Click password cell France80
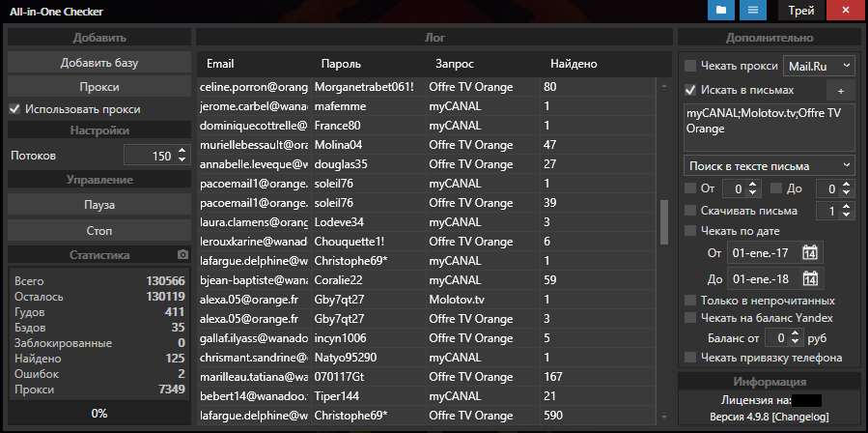 click(x=369, y=126)
